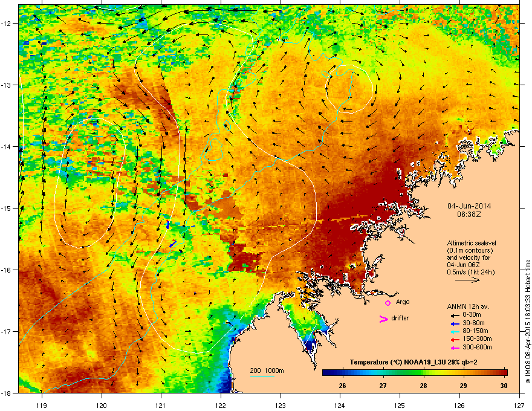
Task: Click the dark blue end of temperature bar
Action: [325, 372]
